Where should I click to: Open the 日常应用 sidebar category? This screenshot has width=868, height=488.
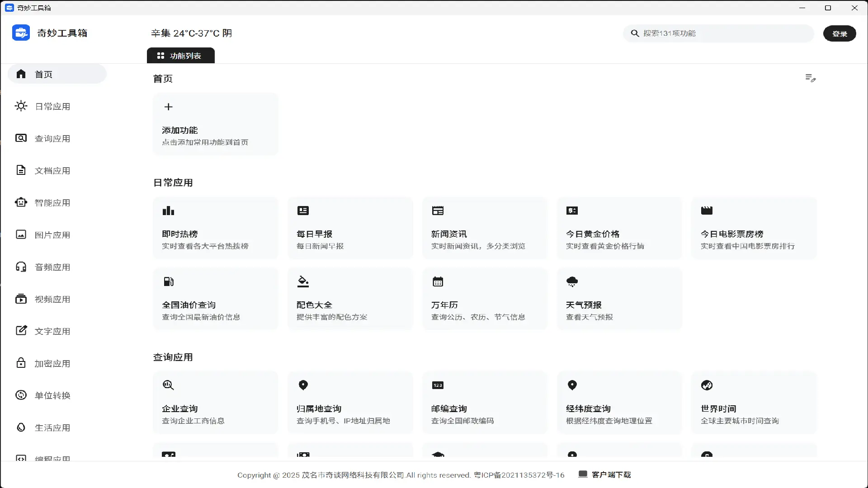(x=52, y=106)
